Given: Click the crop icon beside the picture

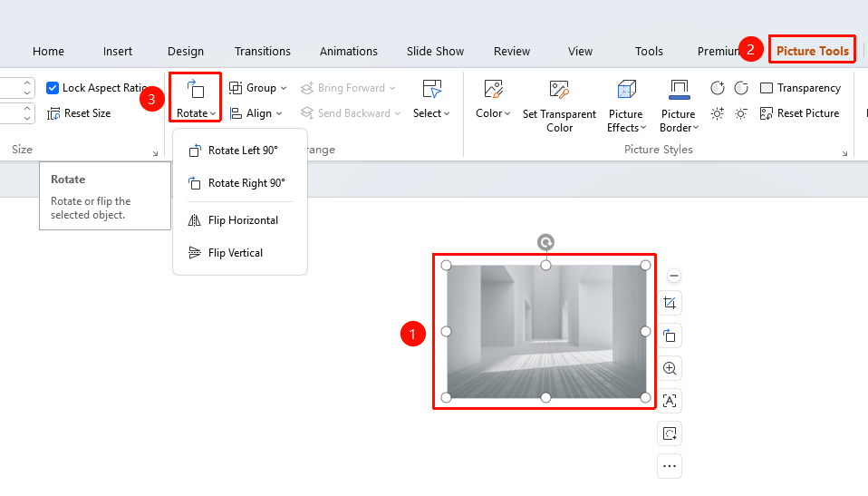Looking at the screenshot, I should click(670, 303).
